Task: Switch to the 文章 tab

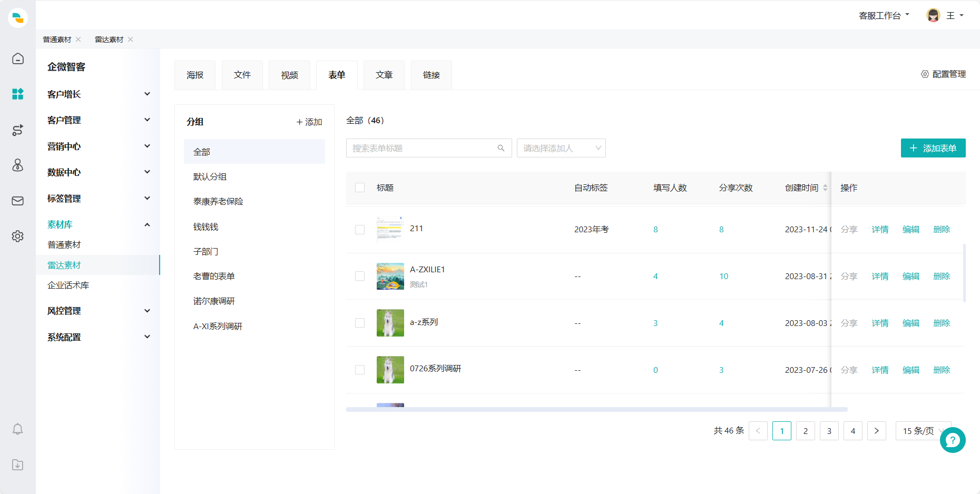Action: [x=384, y=75]
